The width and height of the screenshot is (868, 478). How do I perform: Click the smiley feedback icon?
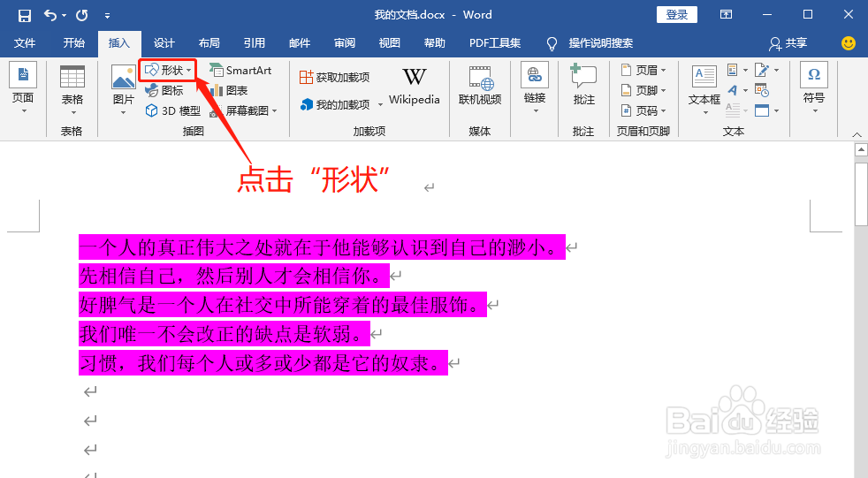click(x=848, y=43)
